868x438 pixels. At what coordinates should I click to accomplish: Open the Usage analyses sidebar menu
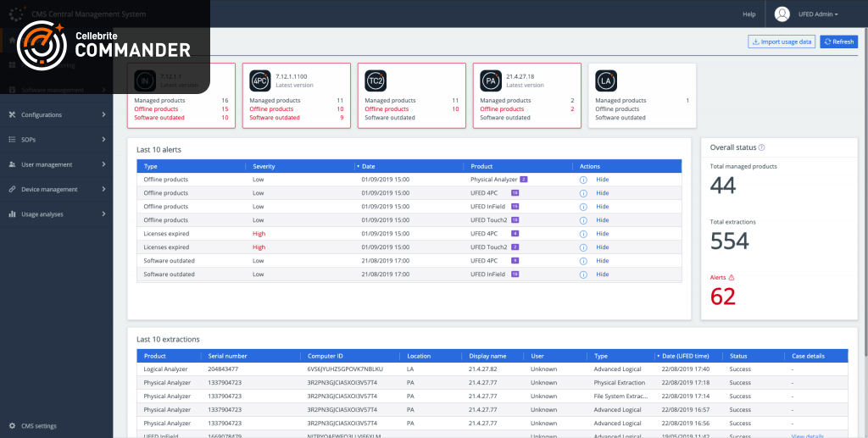(x=57, y=214)
